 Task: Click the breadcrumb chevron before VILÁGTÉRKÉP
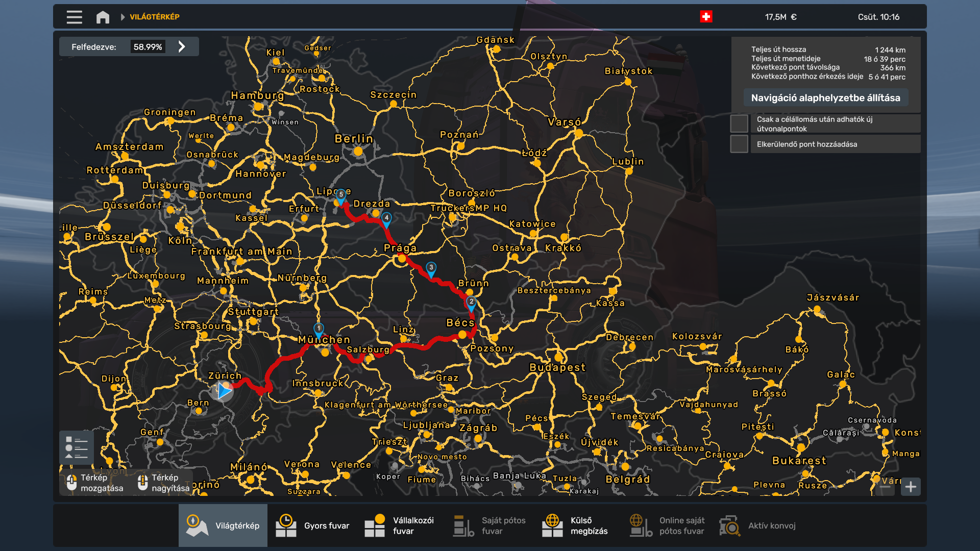point(122,16)
